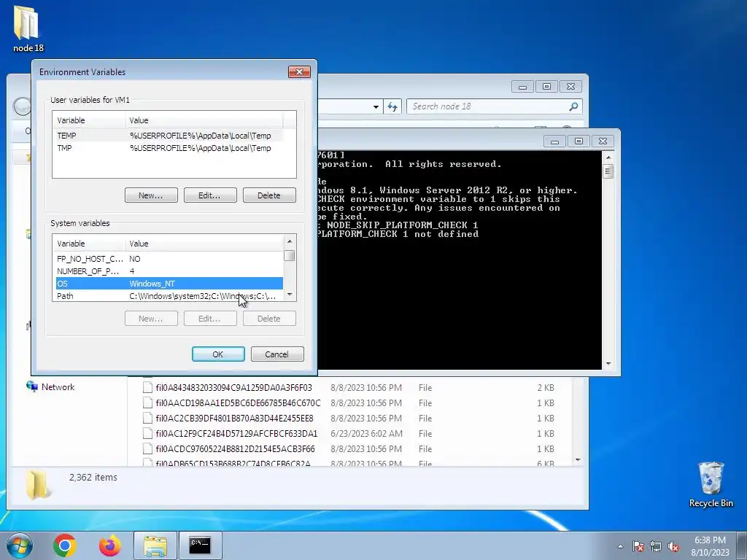
Task: Click System variables scrollbar thumb
Action: [x=289, y=256]
